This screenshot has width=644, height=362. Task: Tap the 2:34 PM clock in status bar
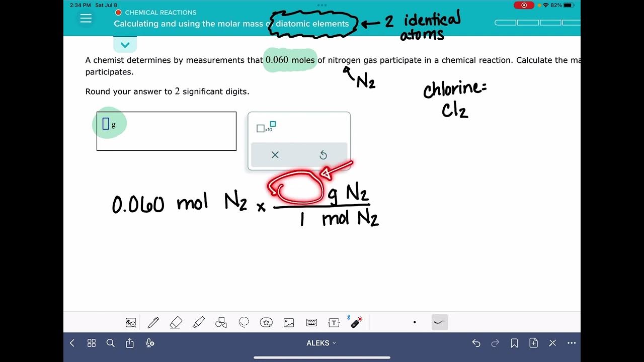(80, 5)
